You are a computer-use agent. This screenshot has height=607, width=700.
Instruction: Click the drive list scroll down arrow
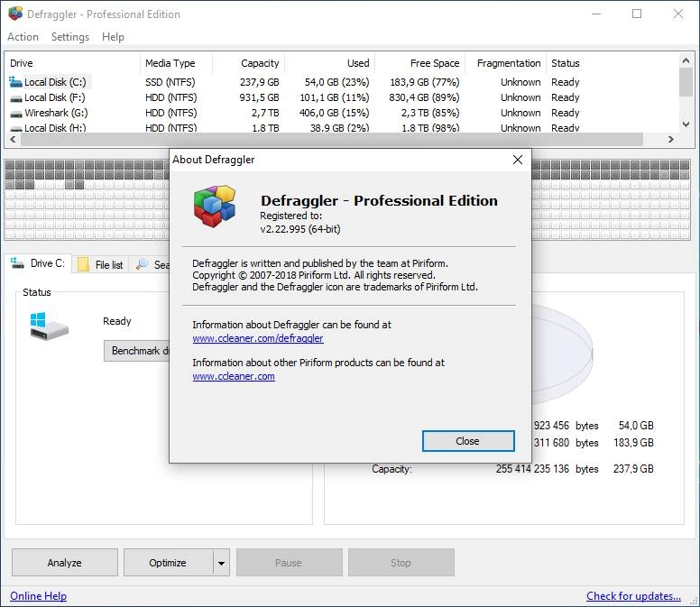(x=686, y=124)
